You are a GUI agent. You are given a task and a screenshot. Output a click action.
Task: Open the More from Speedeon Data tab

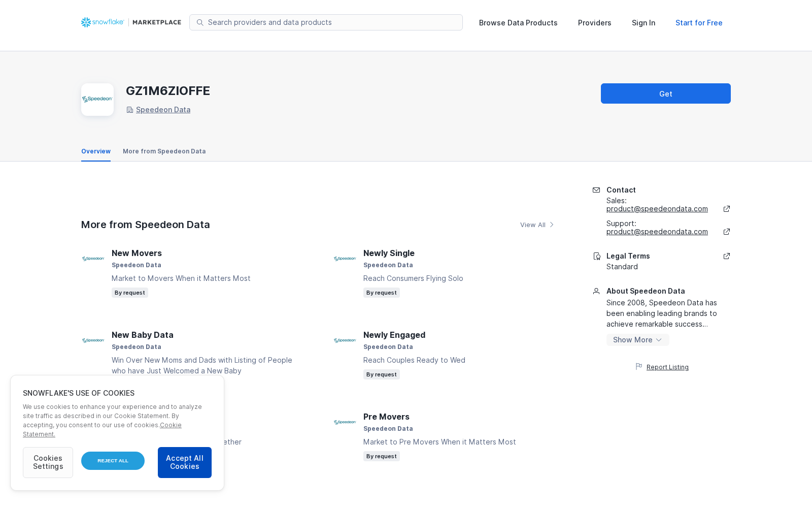click(164, 151)
